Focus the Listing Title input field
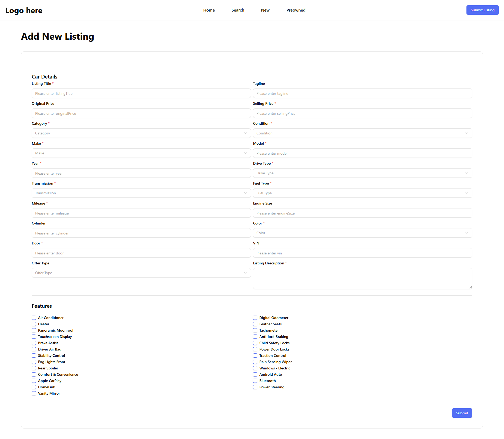 click(x=141, y=93)
